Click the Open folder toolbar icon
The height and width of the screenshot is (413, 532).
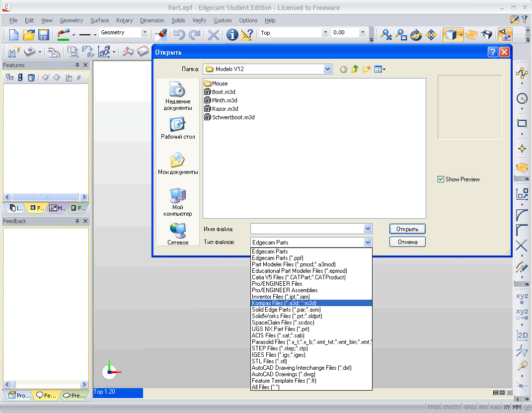29,35
